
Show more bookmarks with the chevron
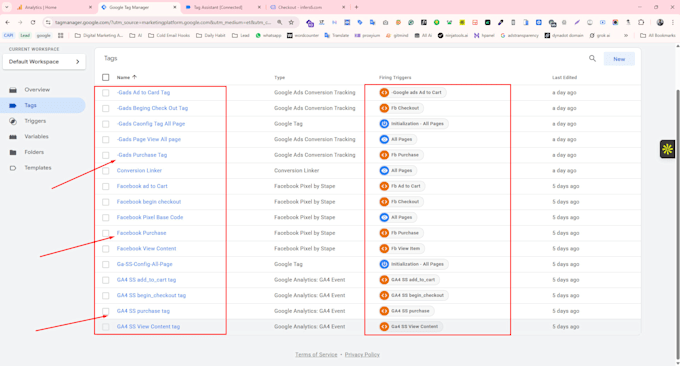(x=626, y=36)
